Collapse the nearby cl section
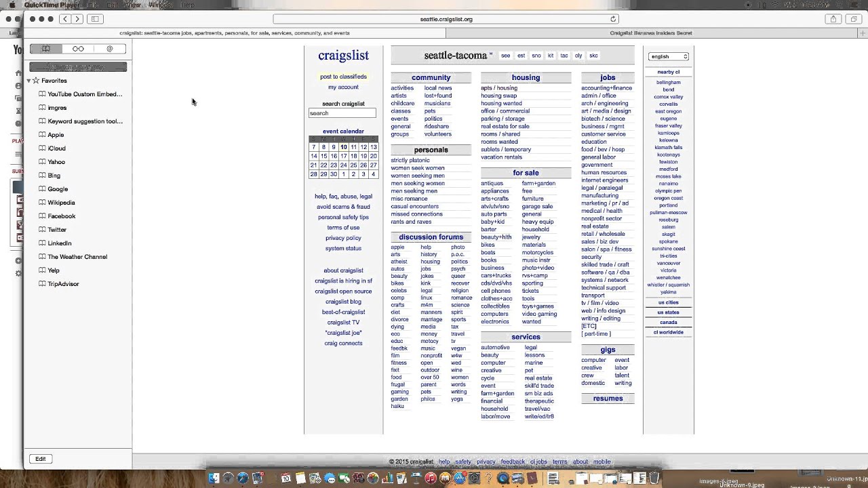Image resolution: width=868 pixels, height=488 pixels. (668, 72)
